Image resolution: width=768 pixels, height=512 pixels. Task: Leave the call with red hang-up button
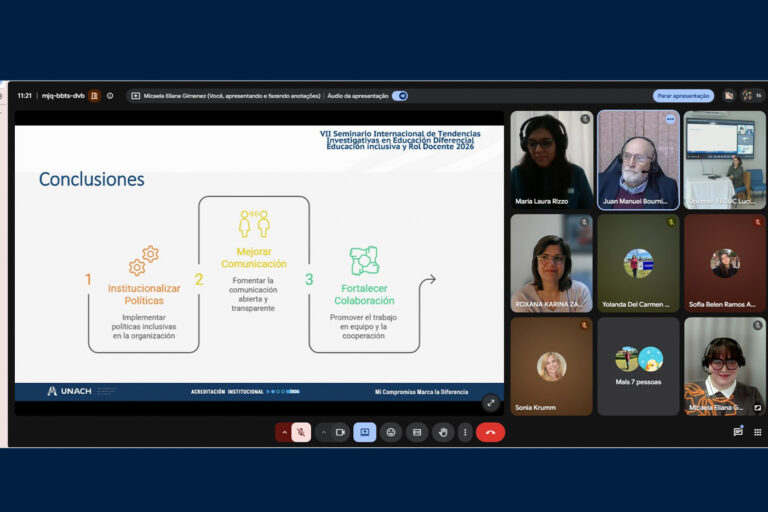coord(490,432)
